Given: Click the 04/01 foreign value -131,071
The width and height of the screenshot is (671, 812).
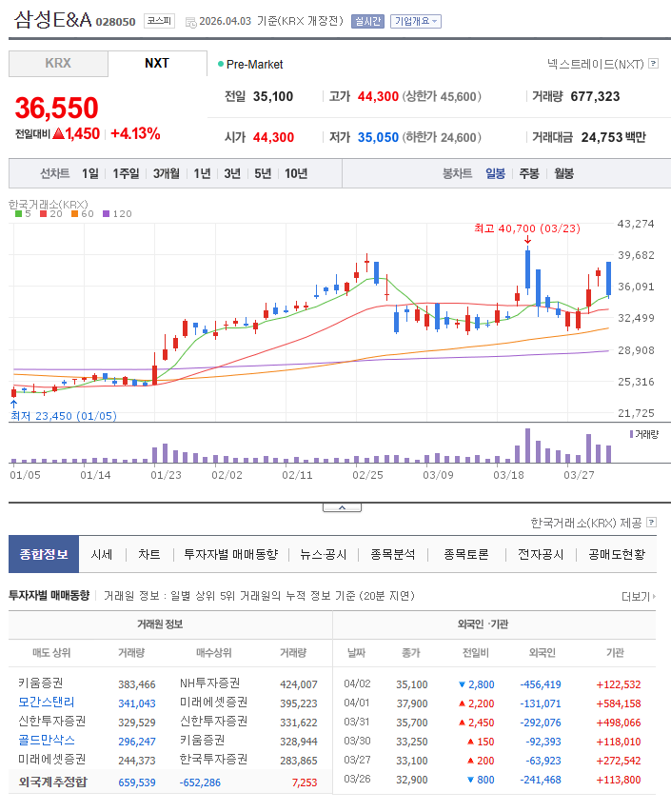Looking at the screenshot, I should [x=541, y=703].
